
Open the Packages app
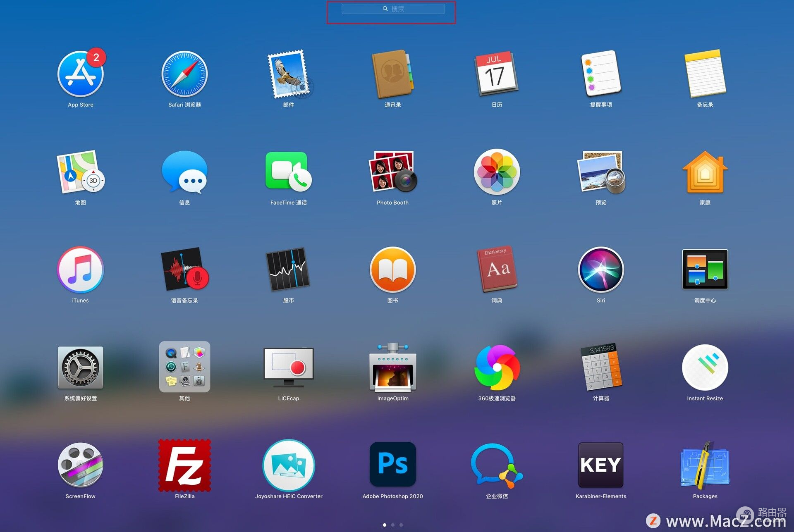[x=705, y=465]
